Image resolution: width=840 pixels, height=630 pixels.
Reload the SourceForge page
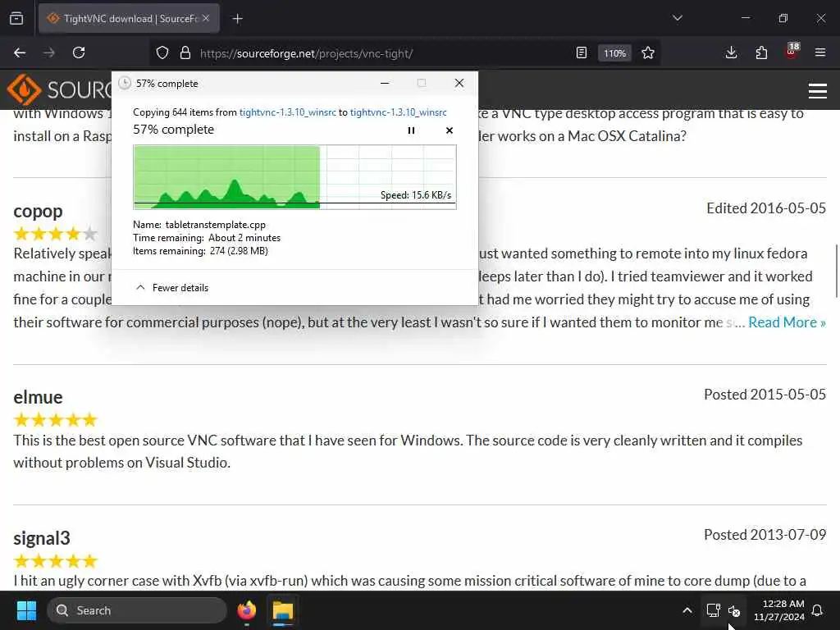click(x=79, y=53)
